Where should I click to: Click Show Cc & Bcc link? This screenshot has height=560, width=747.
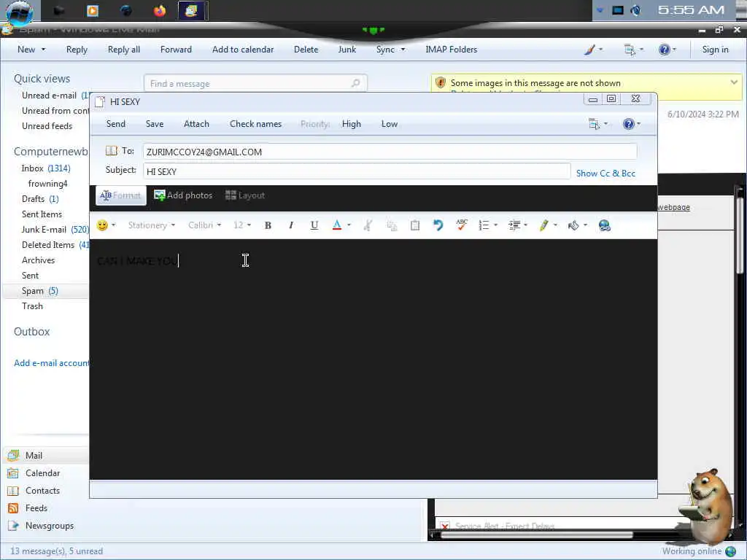tap(605, 174)
